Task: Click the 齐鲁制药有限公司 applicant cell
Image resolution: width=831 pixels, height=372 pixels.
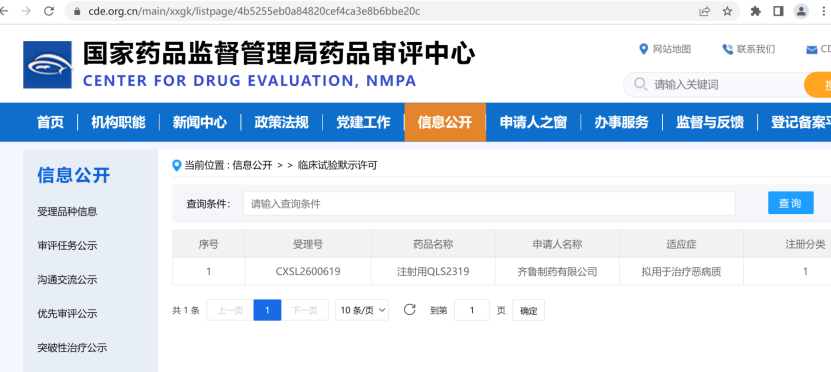Action: [x=558, y=272]
